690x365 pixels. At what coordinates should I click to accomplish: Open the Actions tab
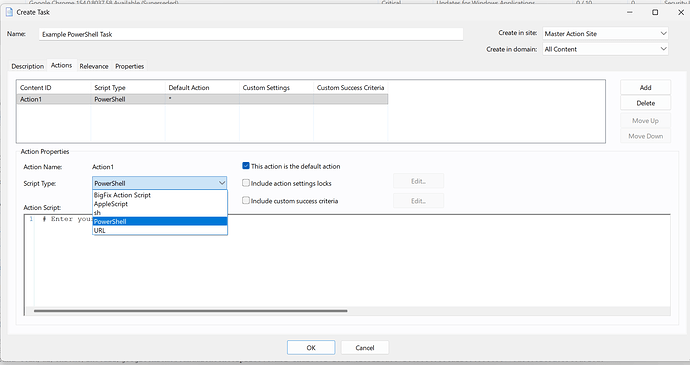pyautogui.click(x=62, y=65)
